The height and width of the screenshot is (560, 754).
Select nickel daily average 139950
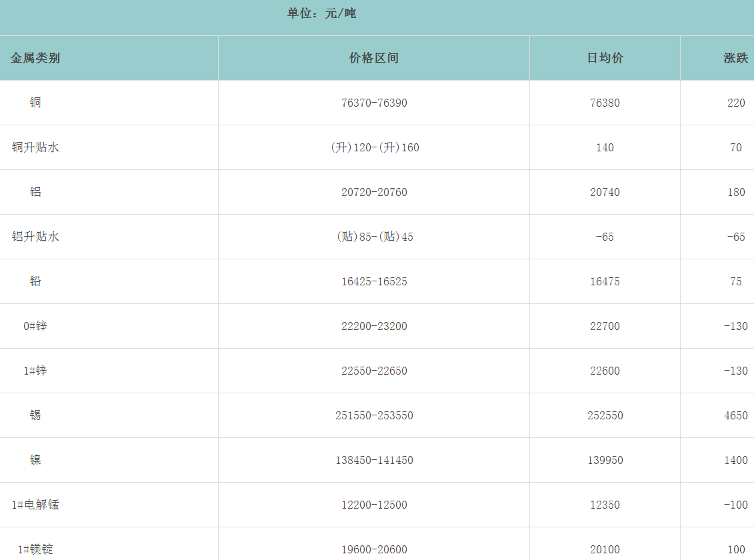coord(605,460)
